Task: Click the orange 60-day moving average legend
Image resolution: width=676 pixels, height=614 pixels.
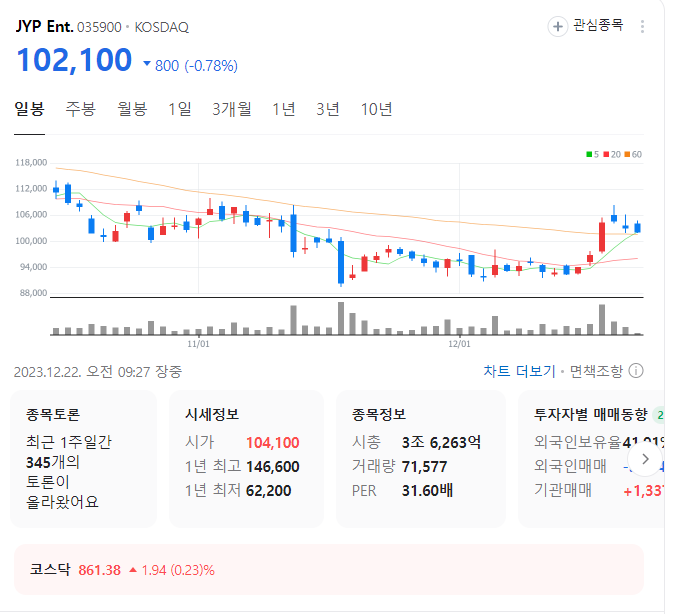Action: [x=633, y=154]
